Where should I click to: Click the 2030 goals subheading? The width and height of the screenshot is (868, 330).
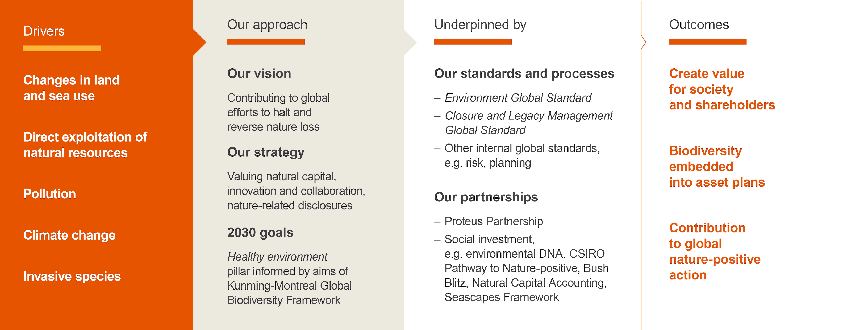click(x=260, y=233)
